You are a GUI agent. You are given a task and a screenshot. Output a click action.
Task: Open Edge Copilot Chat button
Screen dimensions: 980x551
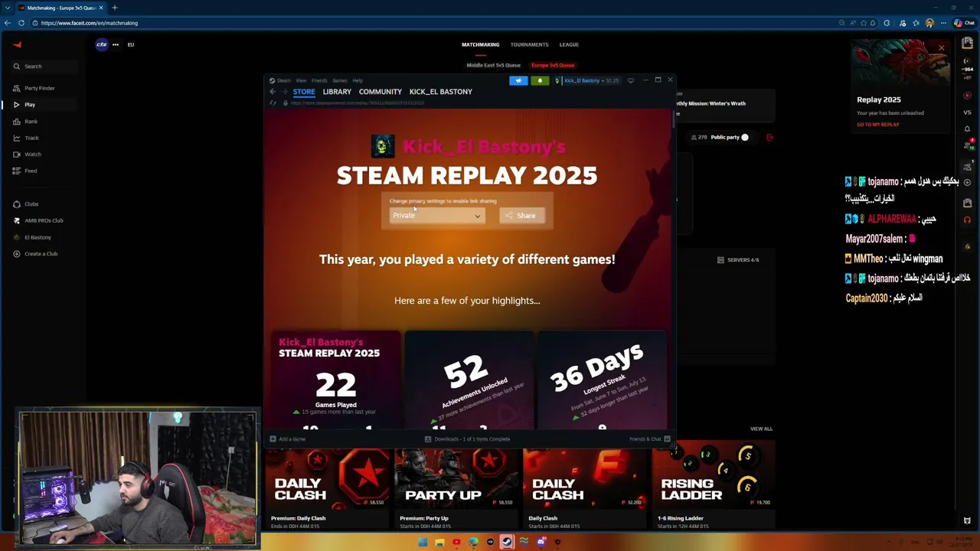pos(964,23)
